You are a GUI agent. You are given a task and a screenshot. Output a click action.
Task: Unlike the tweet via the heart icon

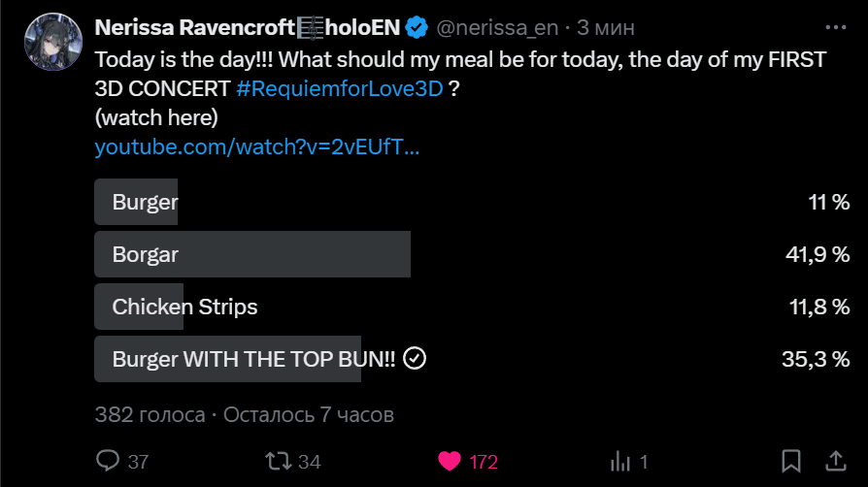[x=449, y=461]
